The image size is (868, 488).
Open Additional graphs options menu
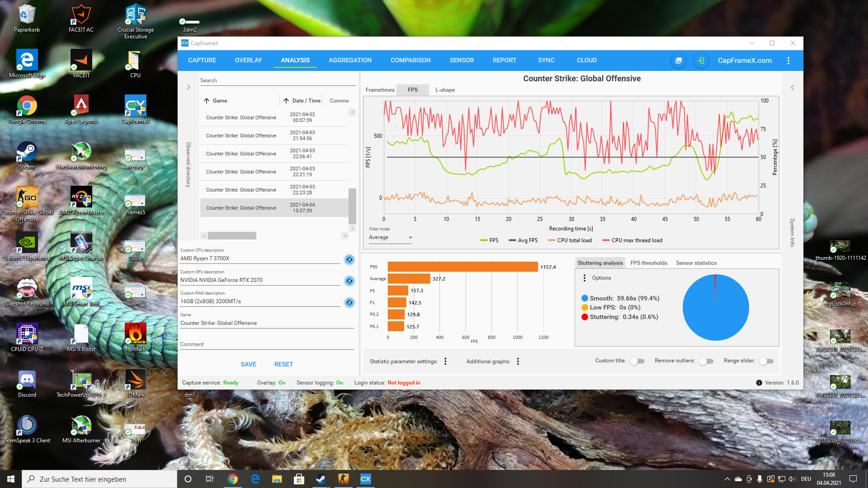point(518,361)
